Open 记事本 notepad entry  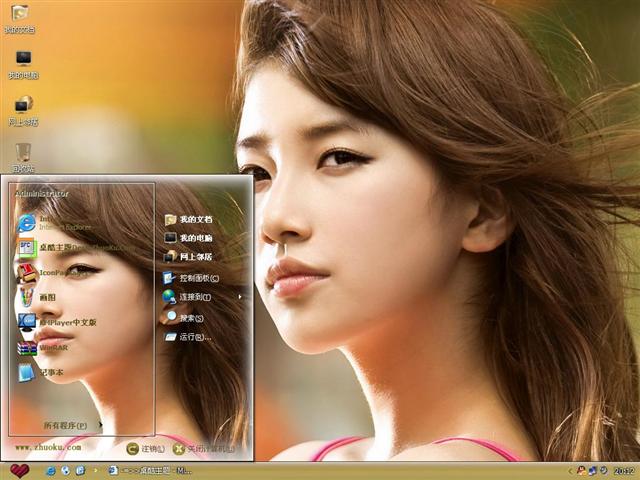tap(41, 372)
